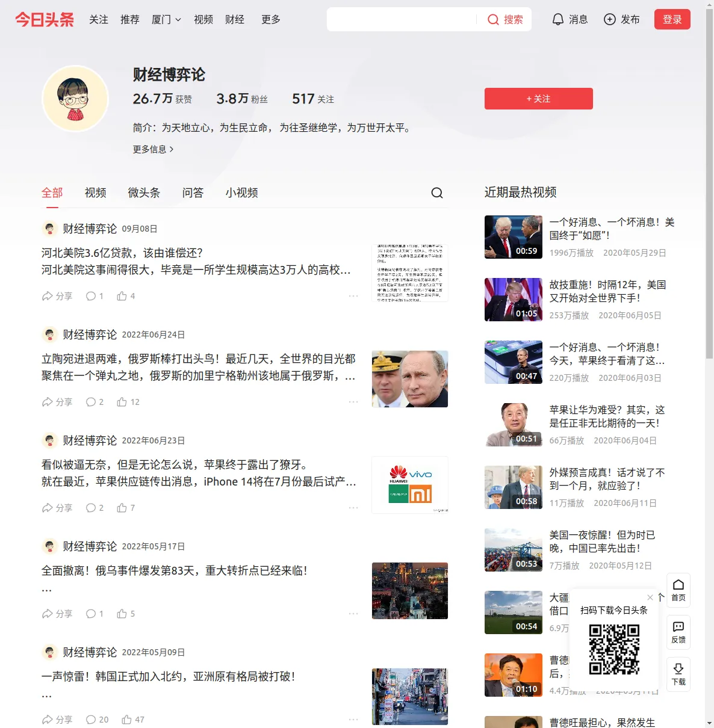Open comments on 韩国正式加入北约 post

tap(97, 720)
